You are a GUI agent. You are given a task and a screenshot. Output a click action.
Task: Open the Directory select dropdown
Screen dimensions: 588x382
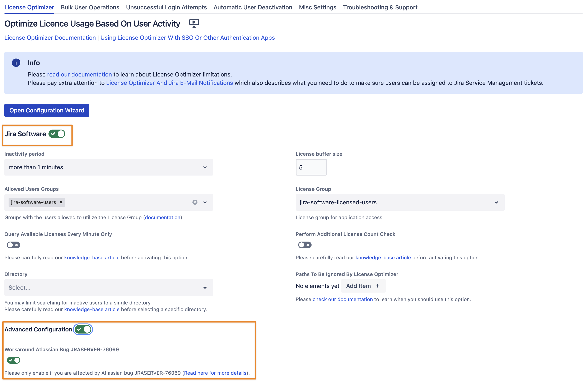coord(109,288)
